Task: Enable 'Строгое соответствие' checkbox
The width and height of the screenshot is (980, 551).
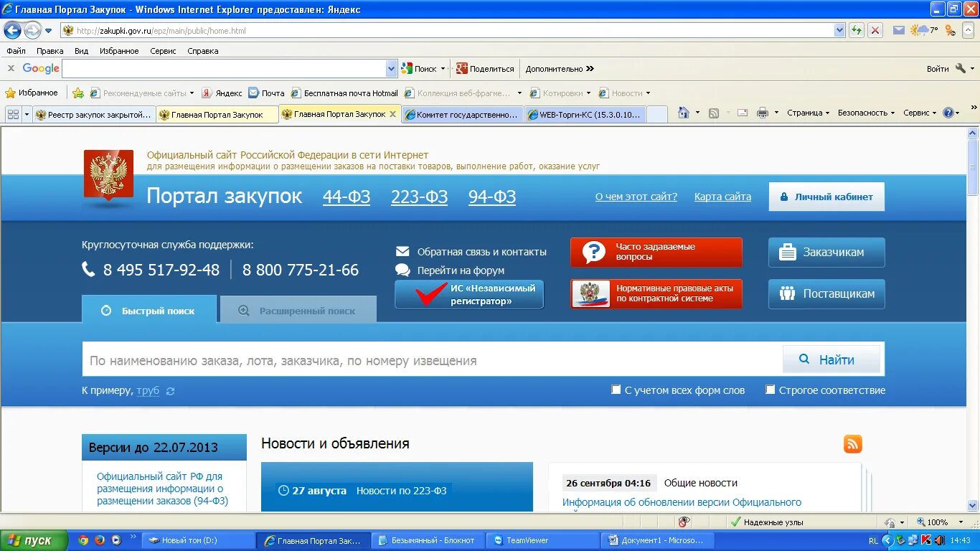Action: [770, 390]
